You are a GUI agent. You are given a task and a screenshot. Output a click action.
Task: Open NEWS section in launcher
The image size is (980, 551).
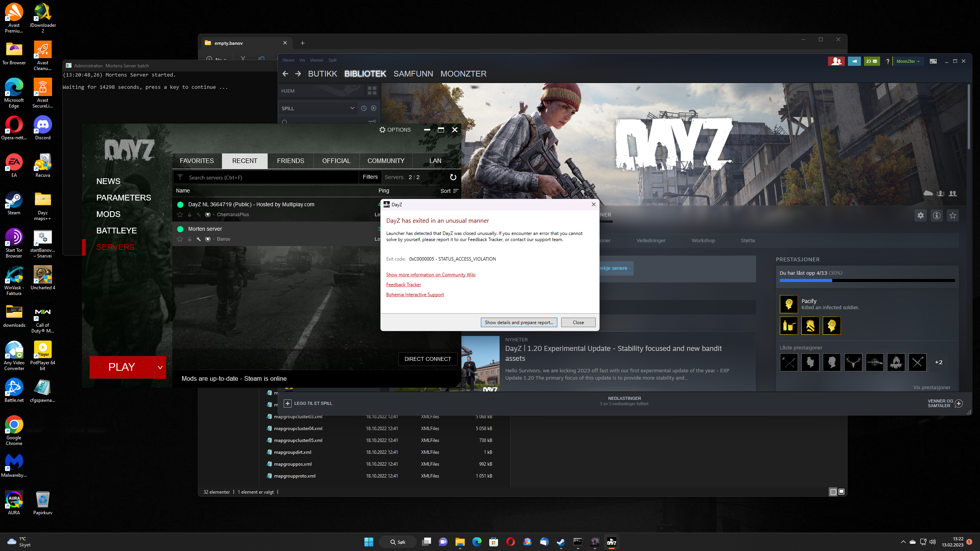click(x=108, y=181)
